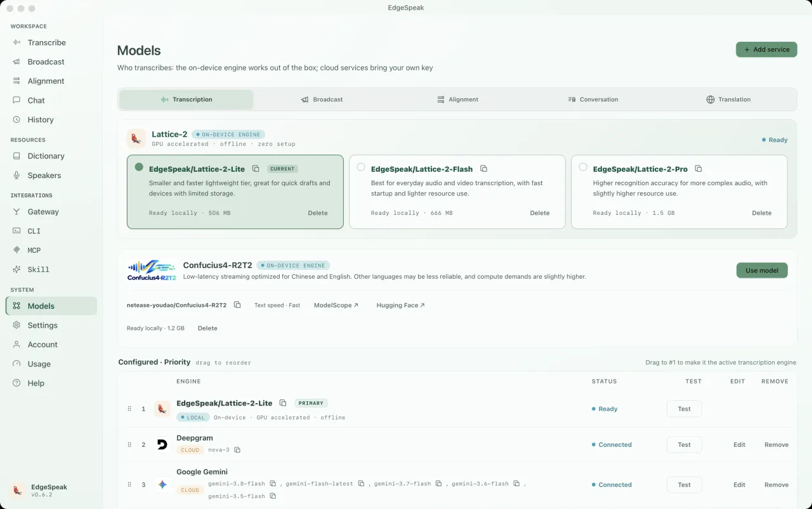
Task: Select the EdgeSpeak/Lattice-2-Pro radio button
Action: pos(583,167)
